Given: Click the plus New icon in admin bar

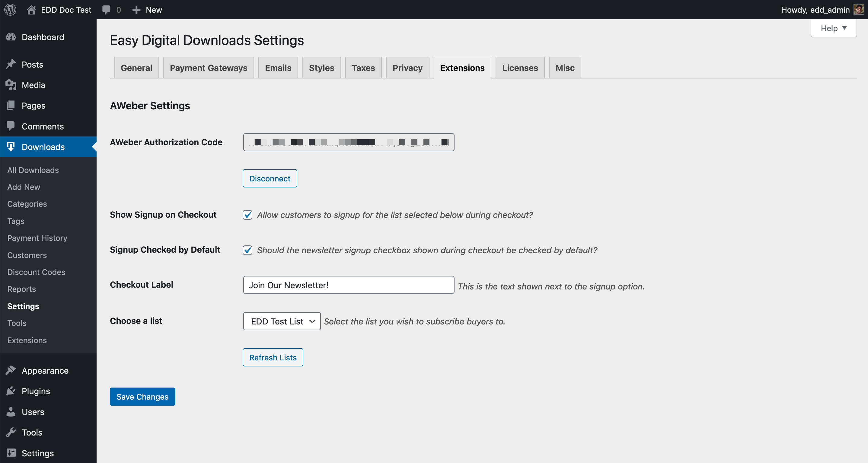Looking at the screenshot, I should [136, 9].
